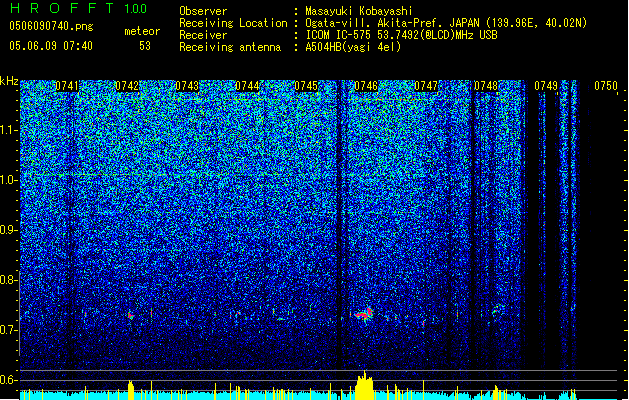Click the A504HB(yagi 4el) antenna text

point(353,47)
